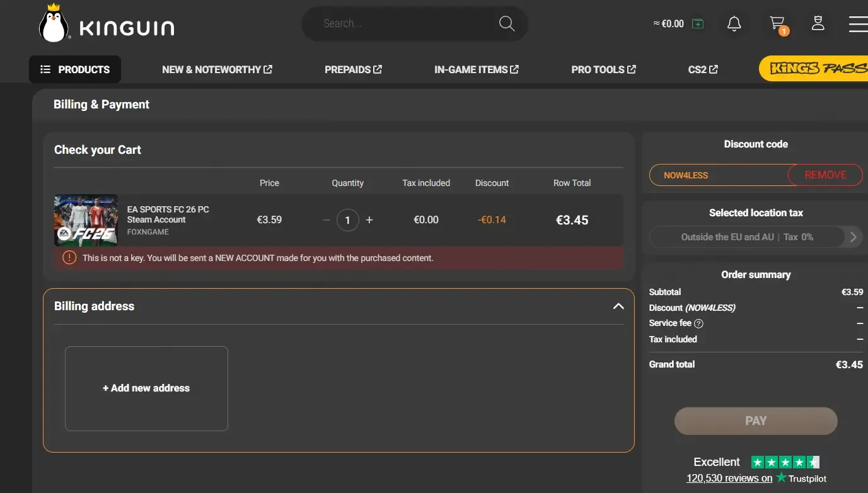Click the Discount (NOW4LESS) summary label

coord(692,308)
